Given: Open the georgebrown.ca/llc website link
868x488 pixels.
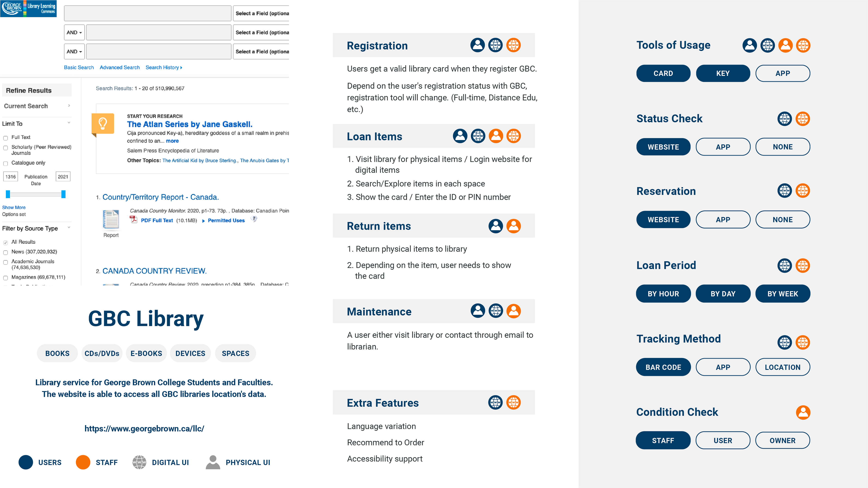Looking at the screenshot, I should tap(144, 428).
